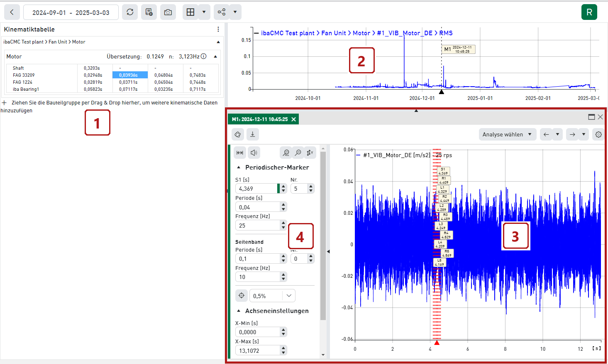Click the download icon in the M1 panel
608x364 pixels.
pos(253,134)
